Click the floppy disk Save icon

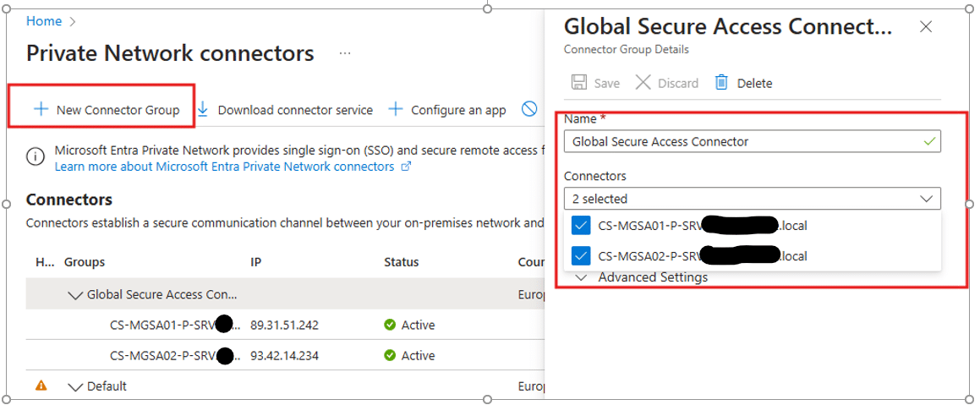point(578,83)
